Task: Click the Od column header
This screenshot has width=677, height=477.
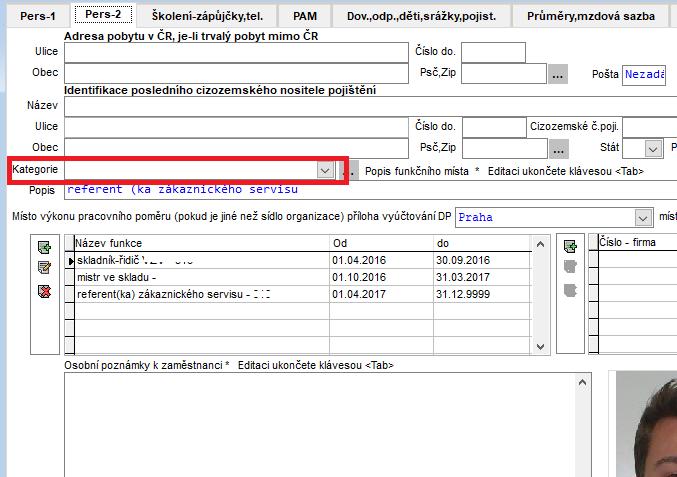Action: 381,243
